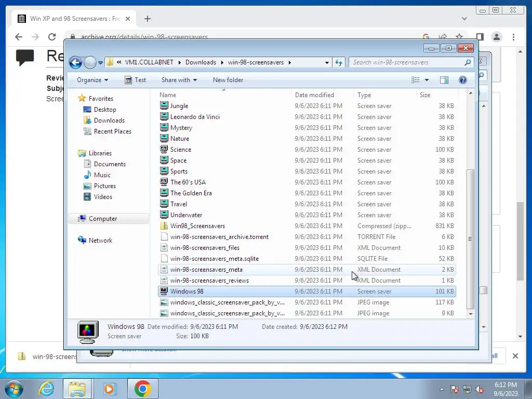This screenshot has width=532, height=399.
Task: Select the Leonardo da Vinci screen saver icon
Action: pyautogui.click(x=164, y=117)
